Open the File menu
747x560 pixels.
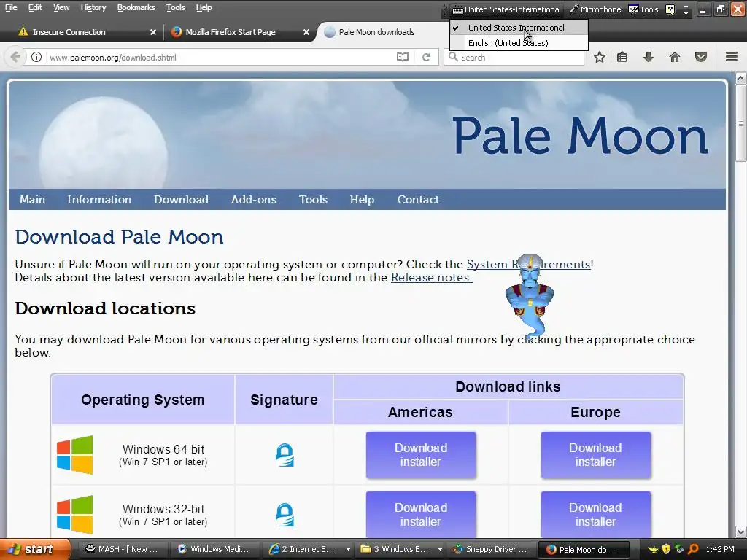pyautogui.click(x=11, y=7)
